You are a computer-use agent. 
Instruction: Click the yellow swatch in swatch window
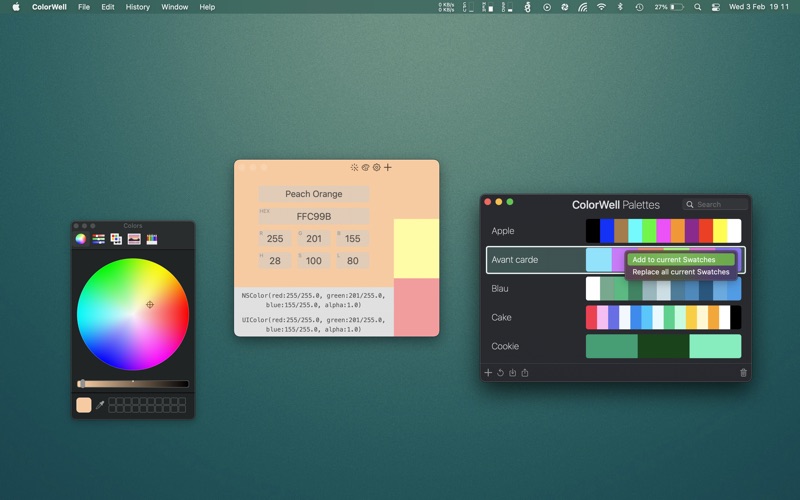tap(416, 248)
